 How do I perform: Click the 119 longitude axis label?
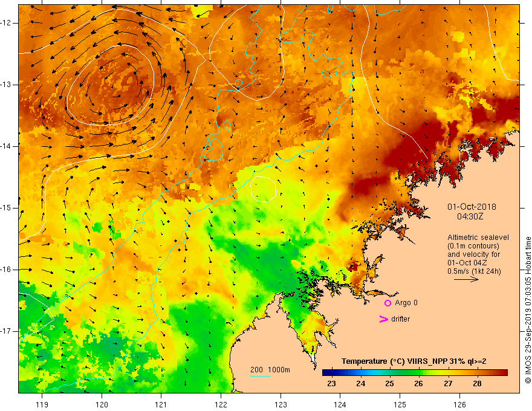pyautogui.click(x=42, y=404)
